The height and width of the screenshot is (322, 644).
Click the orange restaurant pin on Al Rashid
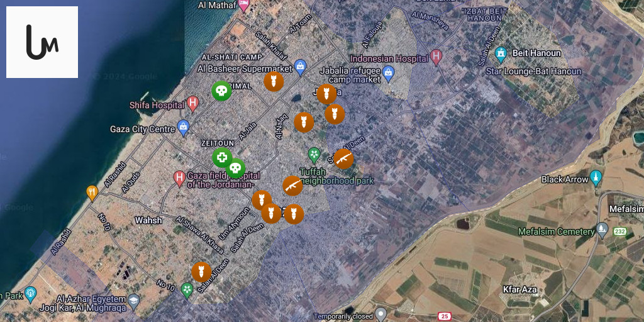coord(92,192)
